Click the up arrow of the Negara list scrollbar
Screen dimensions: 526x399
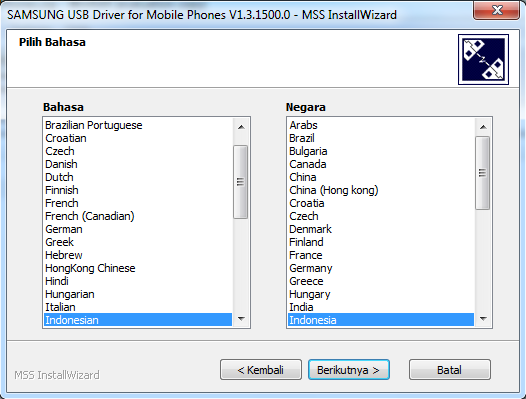483,127
